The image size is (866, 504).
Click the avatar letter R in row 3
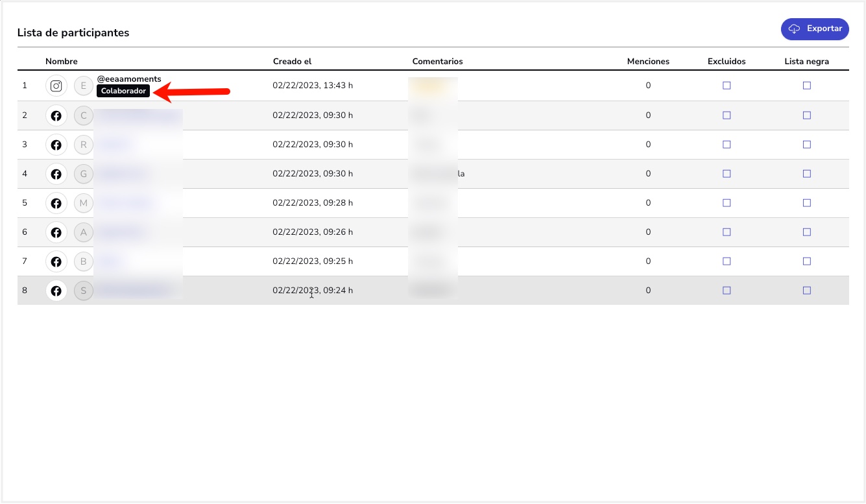(83, 145)
